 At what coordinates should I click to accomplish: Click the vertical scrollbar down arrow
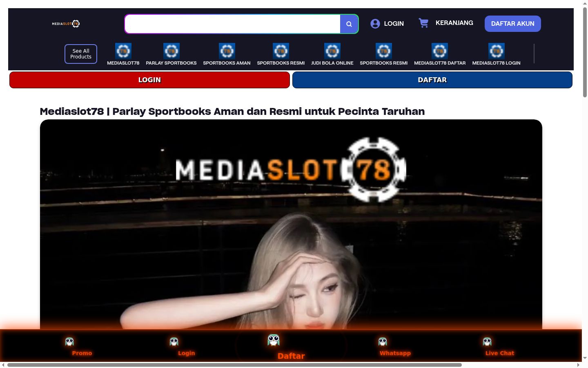(585, 358)
